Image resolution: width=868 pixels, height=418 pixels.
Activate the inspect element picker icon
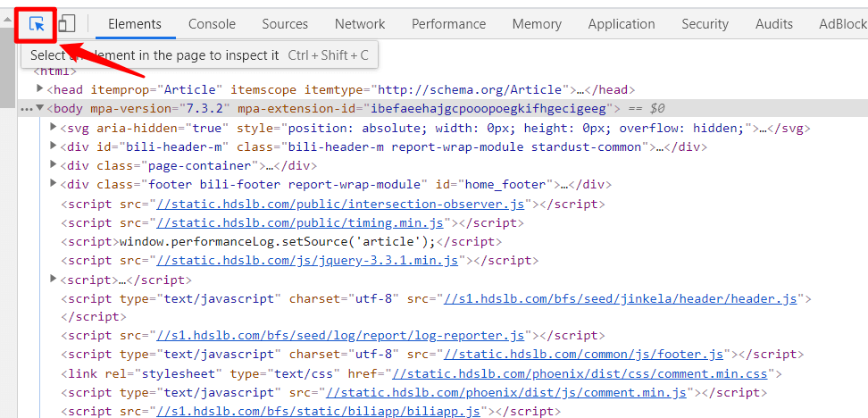(x=37, y=24)
